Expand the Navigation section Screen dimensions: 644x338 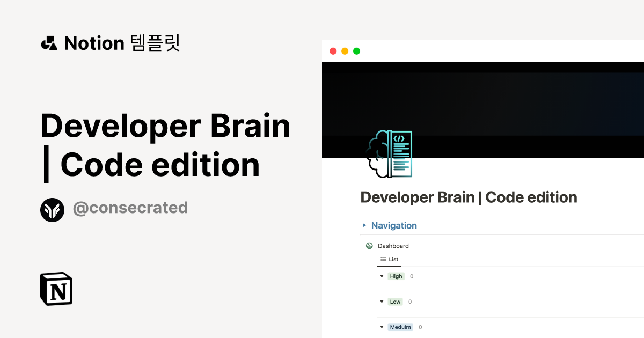[x=364, y=225]
